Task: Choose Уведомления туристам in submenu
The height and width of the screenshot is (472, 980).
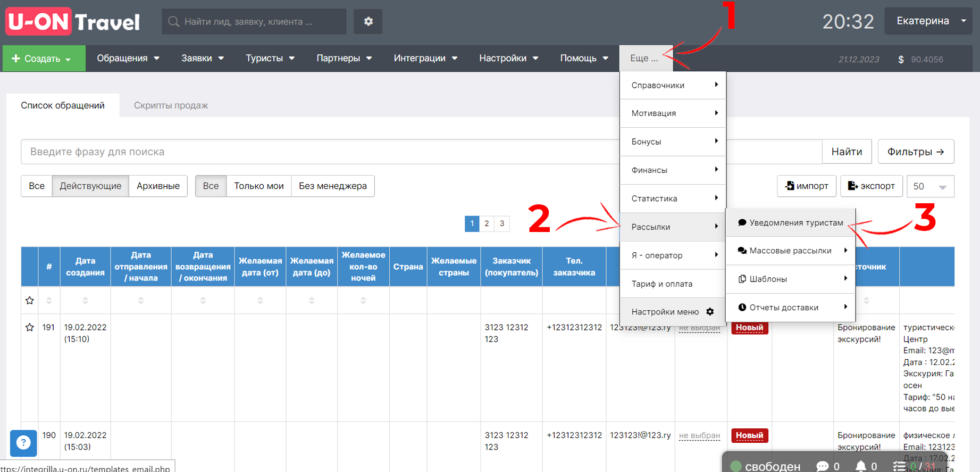Action: 791,222
